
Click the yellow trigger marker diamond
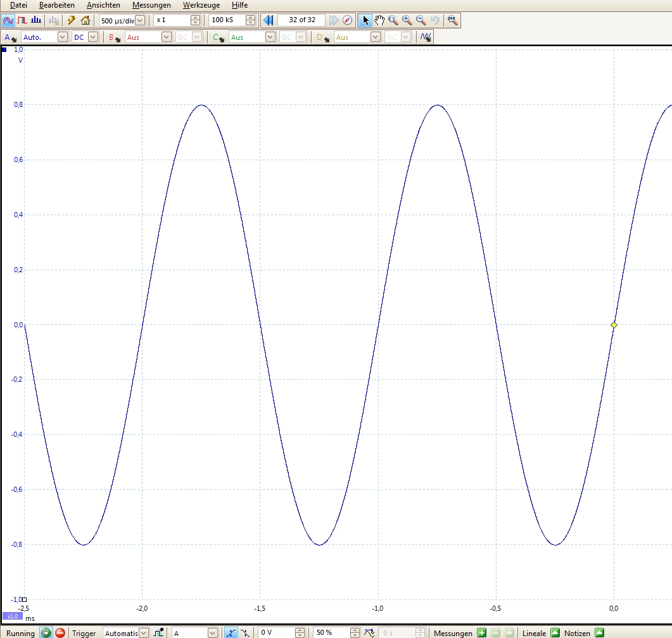[x=614, y=325]
